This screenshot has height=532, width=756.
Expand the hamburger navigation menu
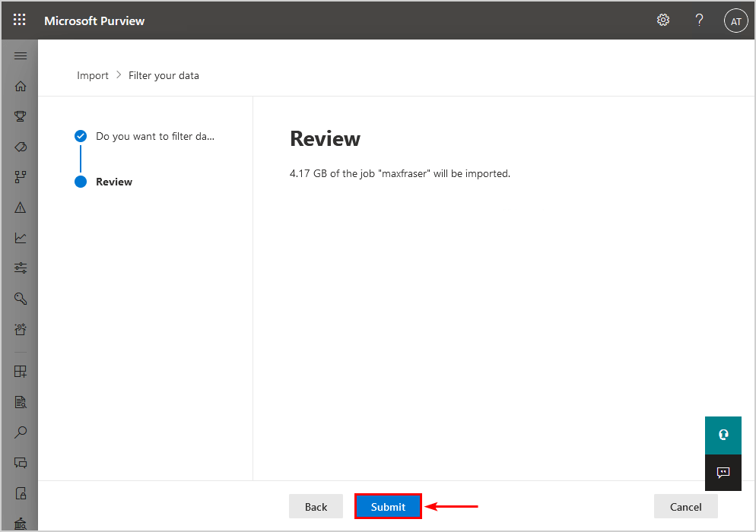tap(21, 56)
